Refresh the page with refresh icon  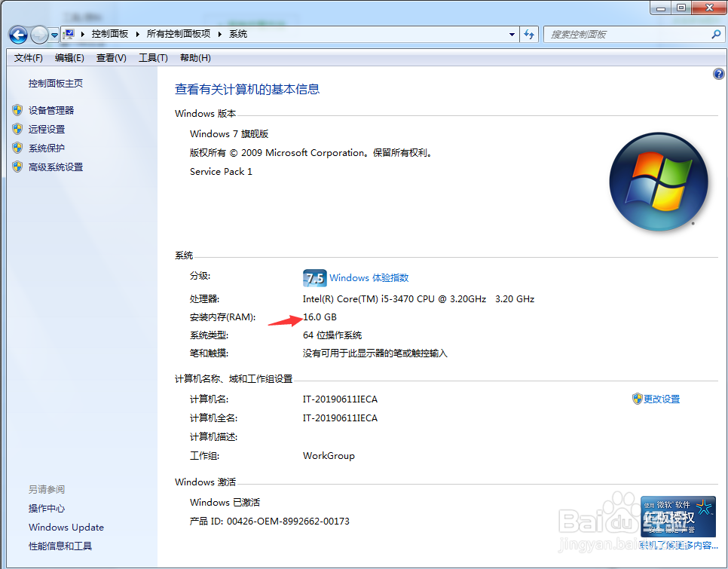click(x=529, y=35)
